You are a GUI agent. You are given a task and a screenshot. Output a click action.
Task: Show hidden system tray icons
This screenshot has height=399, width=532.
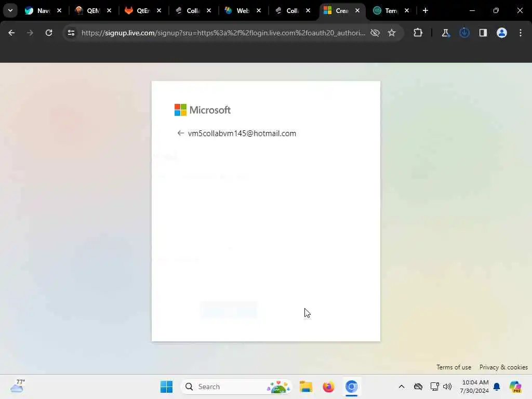click(x=402, y=387)
